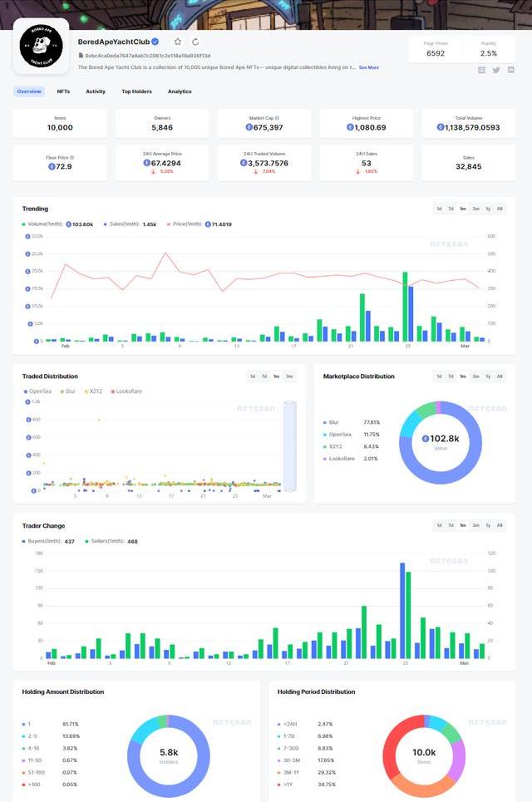The image size is (532, 802).
Task: Click tallest green volume bar on Trending chart
Action: 405,307
